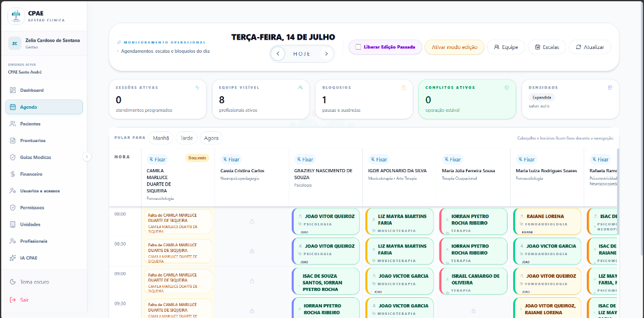This screenshot has width=644, height=318.
Task: Check the Liberar Edição Passada checkbox
Action: 358,47
